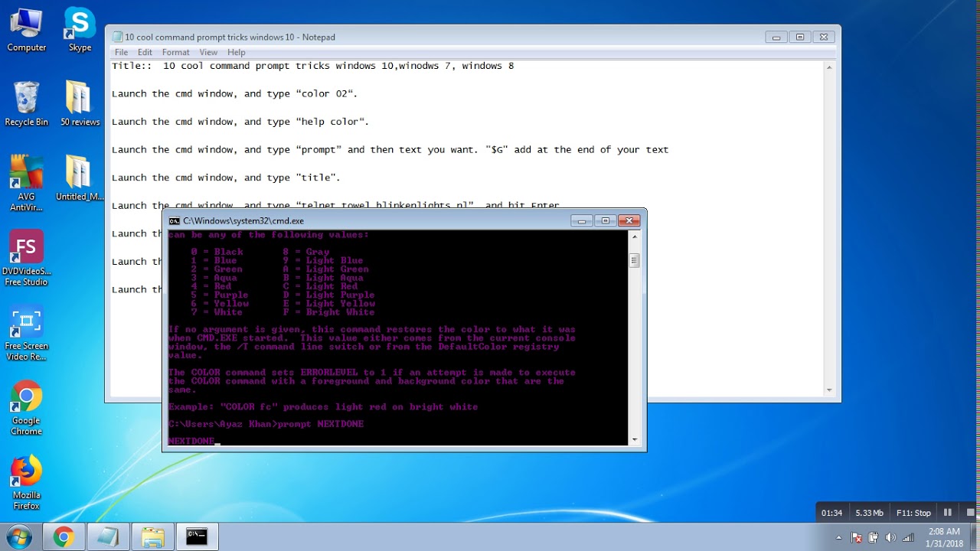This screenshot has width=980, height=551.
Task: Open the Edit menu in Notepad
Action: (x=145, y=52)
